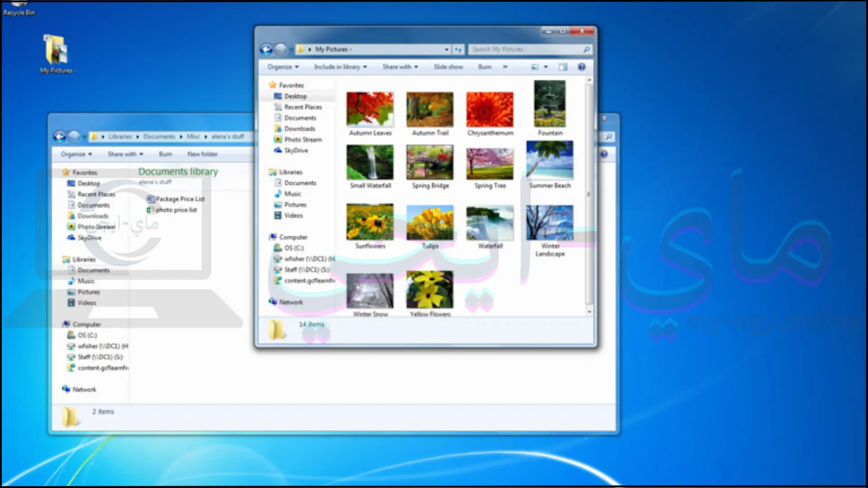Click New folder in Documents library window
The width and height of the screenshot is (868, 488).
point(202,154)
